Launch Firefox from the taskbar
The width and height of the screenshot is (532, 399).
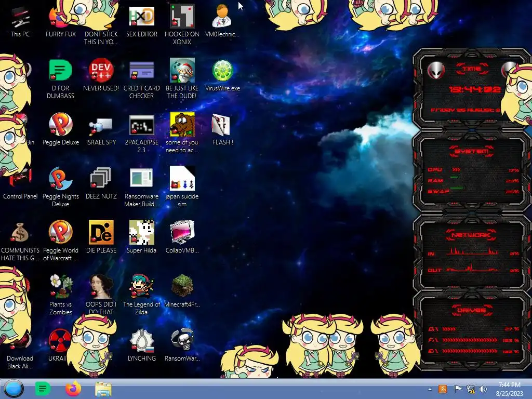pyautogui.click(x=73, y=389)
